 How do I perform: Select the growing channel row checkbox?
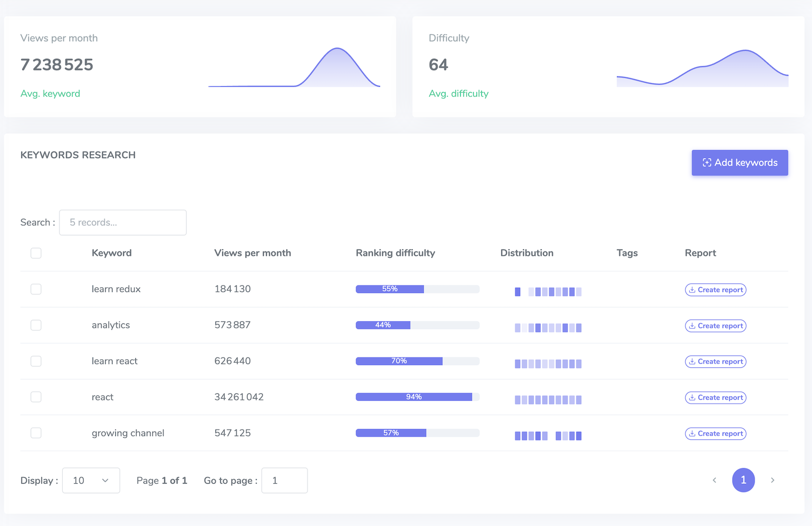[x=36, y=433]
